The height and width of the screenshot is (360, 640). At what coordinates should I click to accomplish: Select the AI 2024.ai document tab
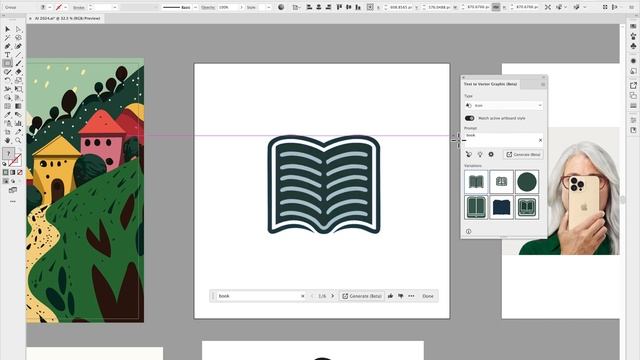[67, 18]
